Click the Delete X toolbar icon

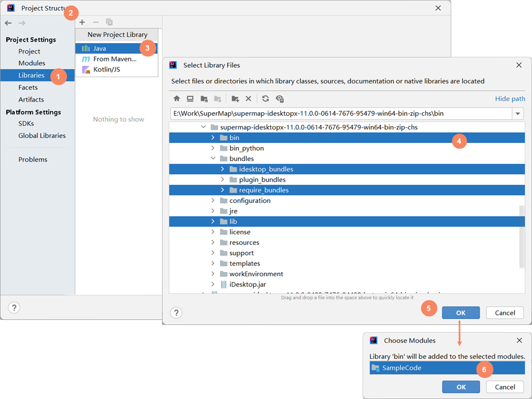tap(248, 99)
